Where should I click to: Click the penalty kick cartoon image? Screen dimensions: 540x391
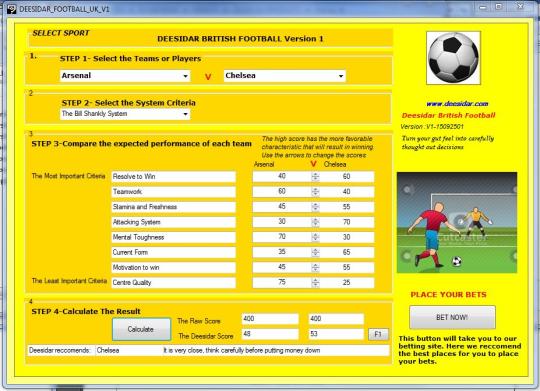point(457,223)
